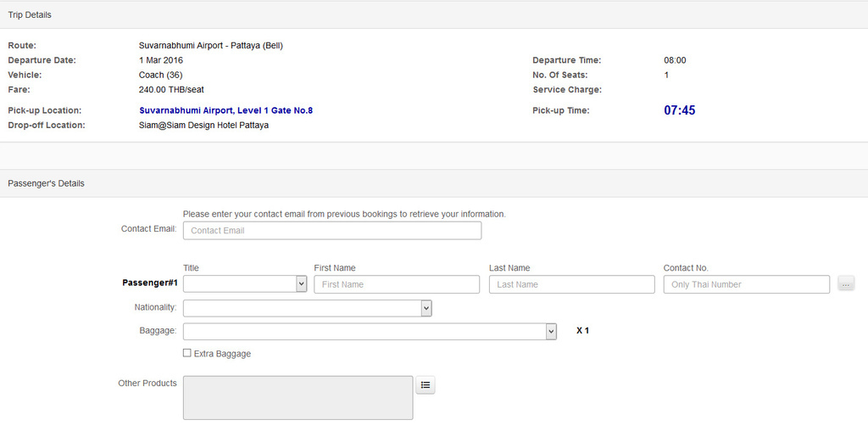Open the Other Products list icon
868x437 pixels.
[x=426, y=385]
